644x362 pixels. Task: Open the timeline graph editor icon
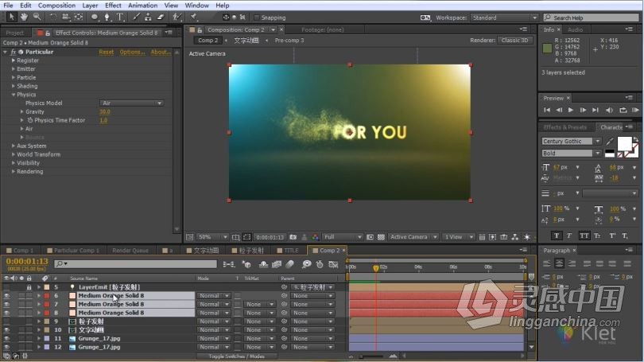[x=333, y=264]
